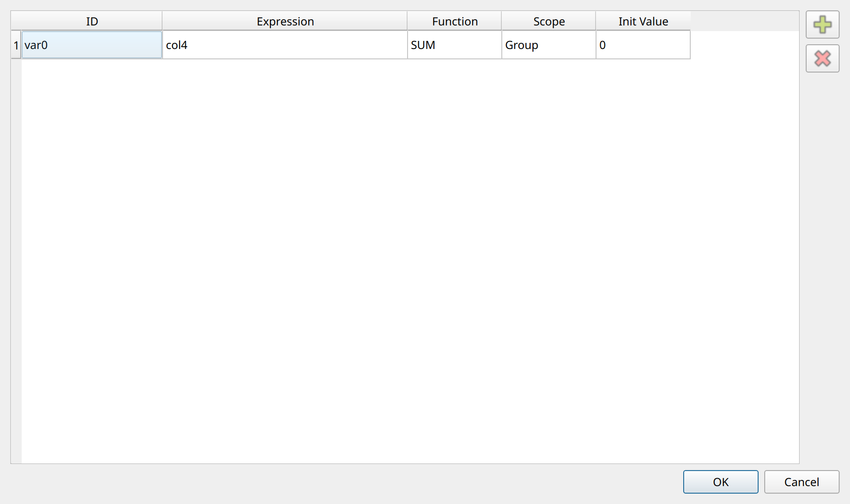Open the Group scope cell
This screenshot has height=504, width=850.
click(549, 45)
